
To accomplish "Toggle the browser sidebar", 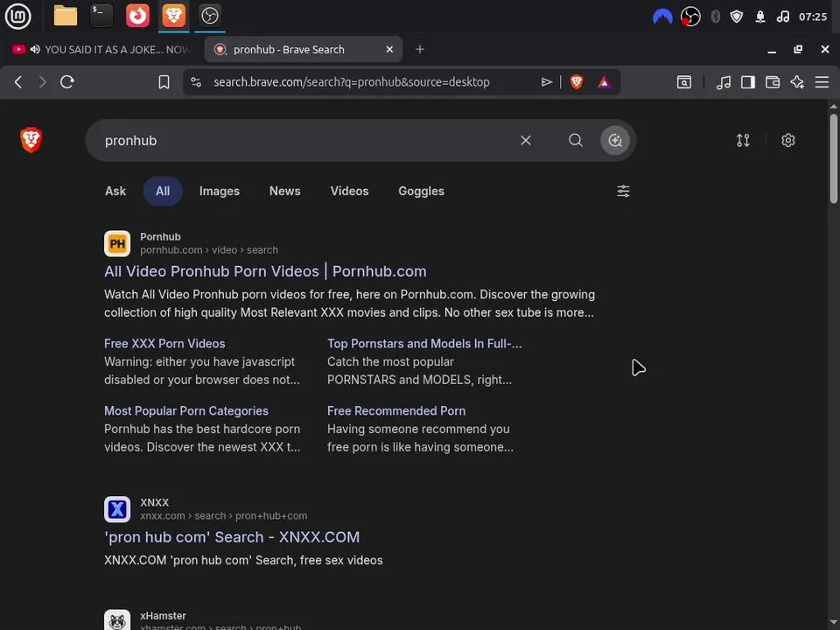I will click(748, 82).
